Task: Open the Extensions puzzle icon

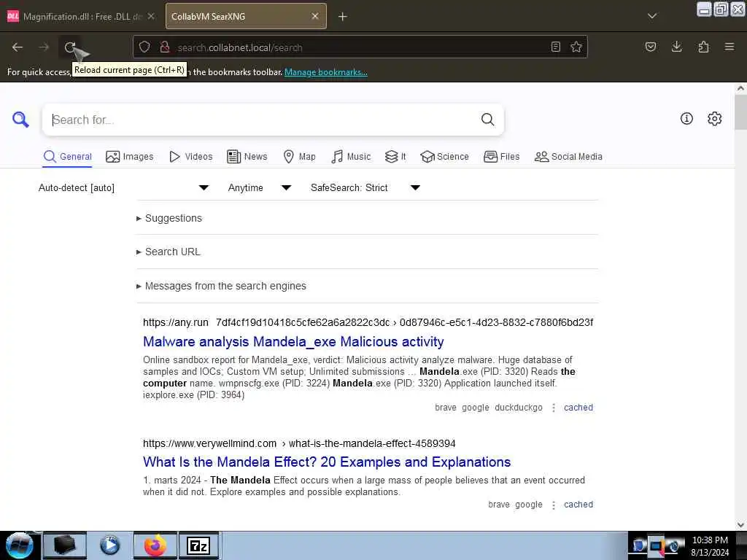Action: 703,47
